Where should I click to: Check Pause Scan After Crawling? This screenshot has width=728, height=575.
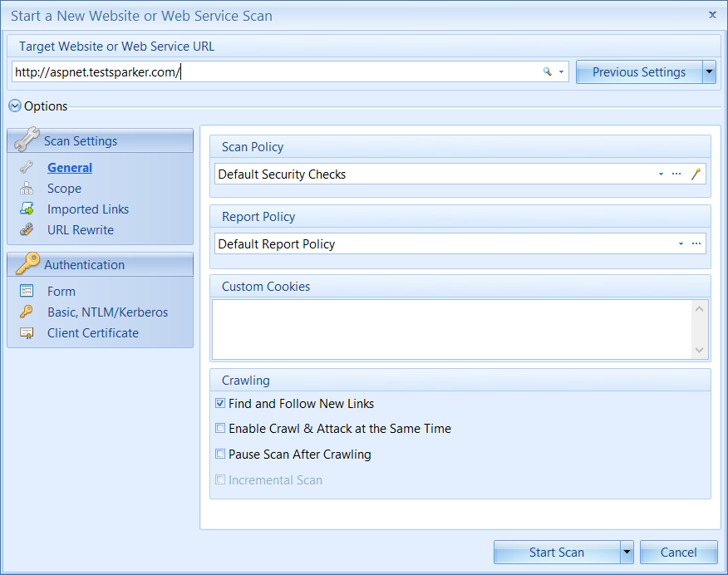click(x=220, y=454)
